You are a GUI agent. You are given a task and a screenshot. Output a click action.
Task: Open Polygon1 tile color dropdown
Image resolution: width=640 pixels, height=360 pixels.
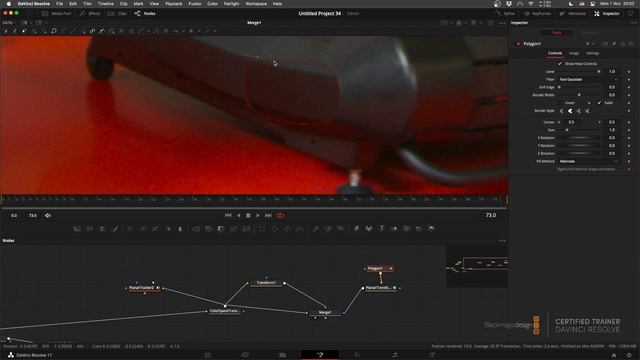(589, 44)
